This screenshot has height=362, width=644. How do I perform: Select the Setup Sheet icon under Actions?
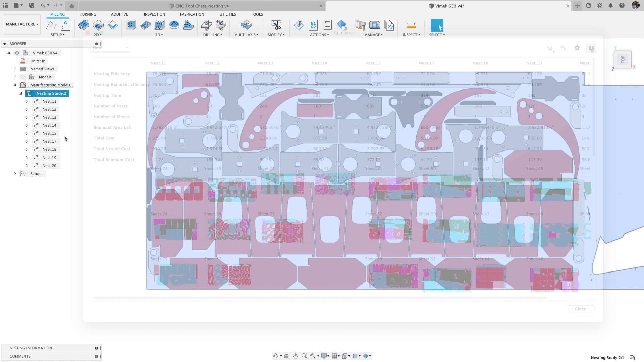click(327, 25)
